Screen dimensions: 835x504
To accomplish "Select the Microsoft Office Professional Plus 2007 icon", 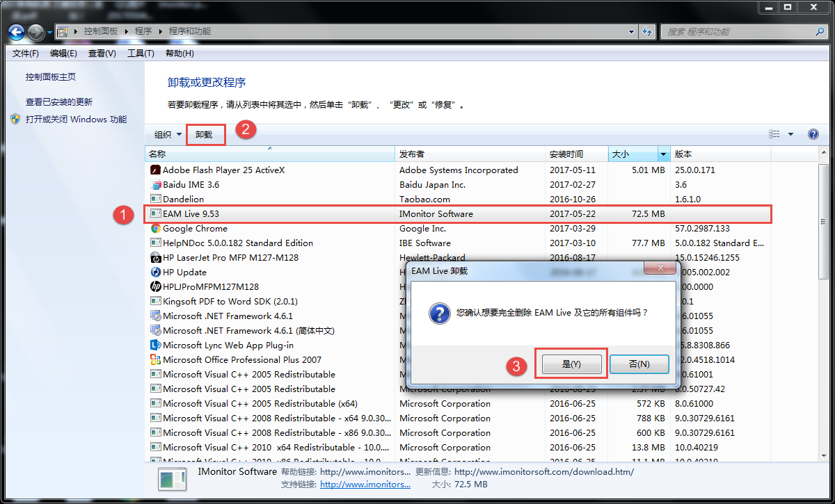I will pyautogui.click(x=156, y=359).
